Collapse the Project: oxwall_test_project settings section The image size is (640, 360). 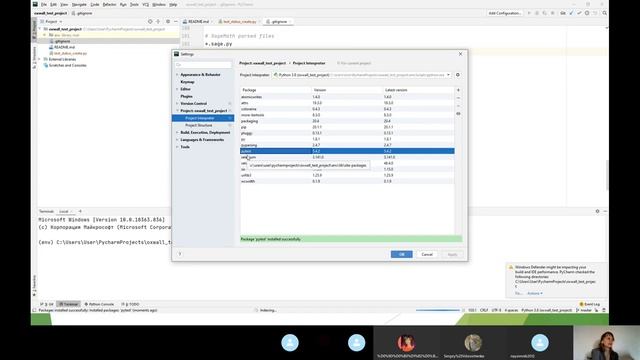click(x=177, y=111)
